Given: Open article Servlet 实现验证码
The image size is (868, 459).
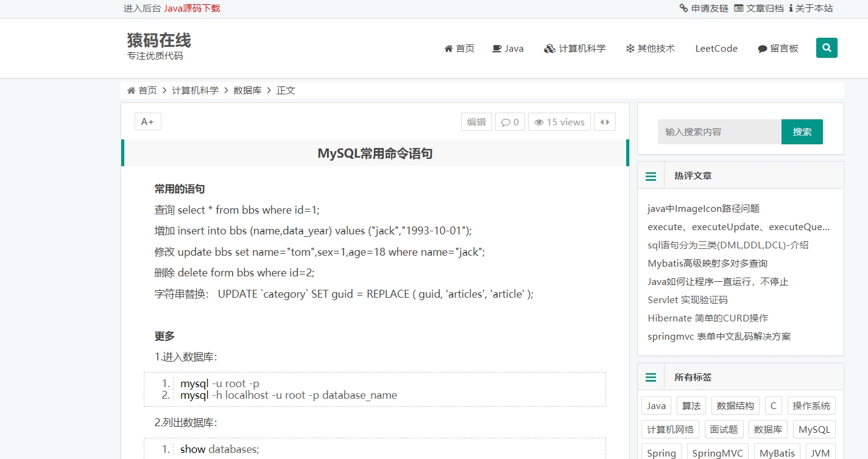Looking at the screenshot, I should tap(688, 300).
